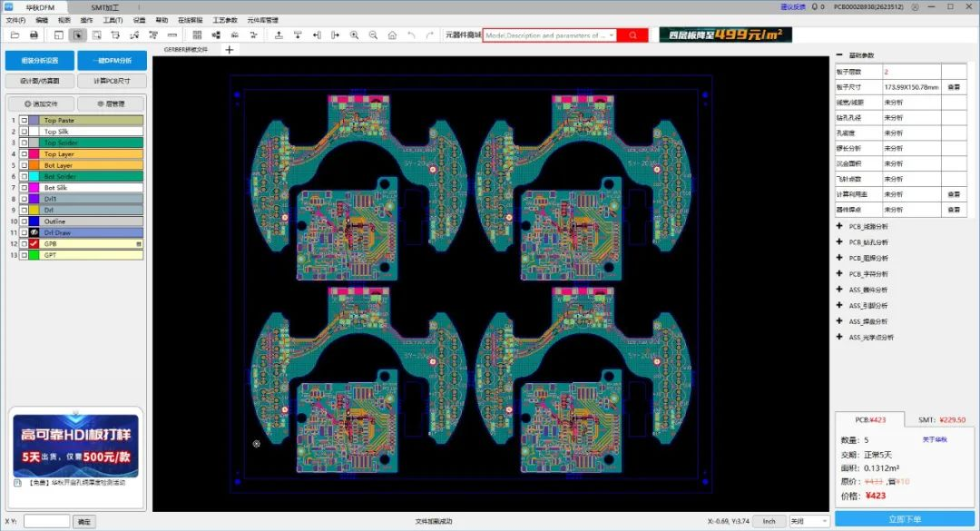
Task: Toggle visibility of the Top Silk layer
Action: tap(24, 131)
